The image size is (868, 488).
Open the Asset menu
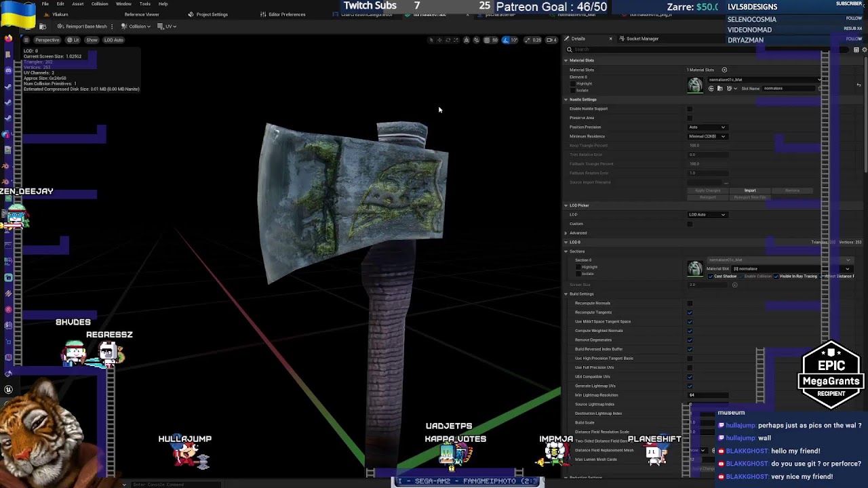pos(78,3)
